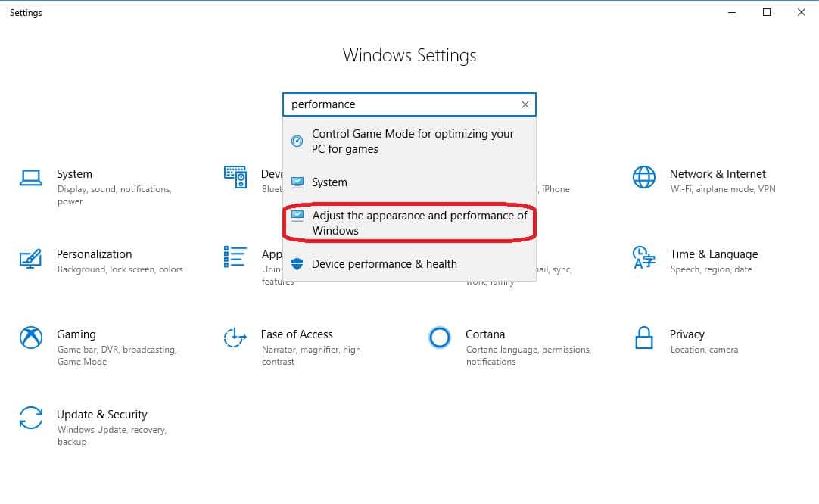Click the shield icon for Device performance

point(297,264)
